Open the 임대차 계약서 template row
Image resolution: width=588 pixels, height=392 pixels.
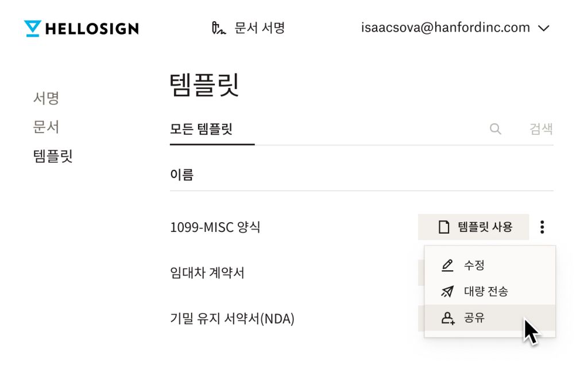[x=207, y=273]
